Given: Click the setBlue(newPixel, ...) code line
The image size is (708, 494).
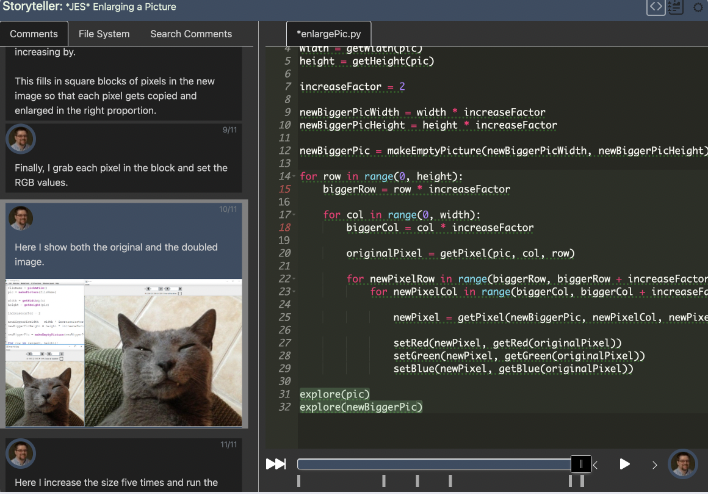Looking at the screenshot, I should click(x=513, y=368).
